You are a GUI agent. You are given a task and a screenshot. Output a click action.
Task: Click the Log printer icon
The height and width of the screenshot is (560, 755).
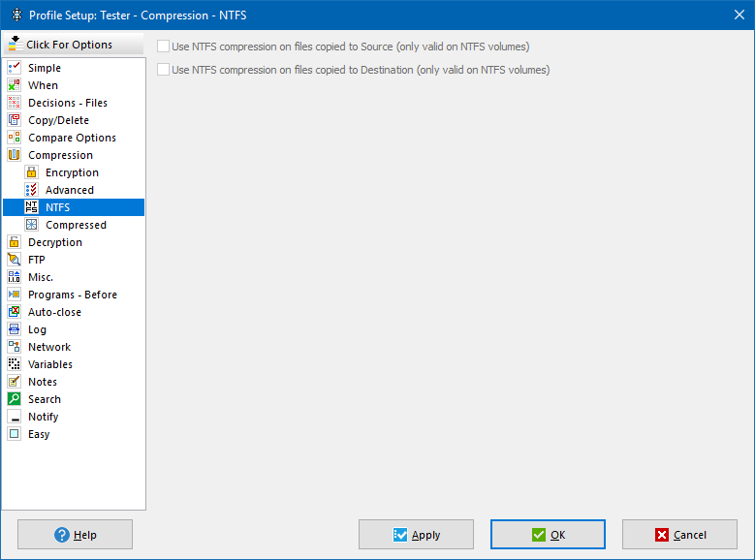coord(14,329)
